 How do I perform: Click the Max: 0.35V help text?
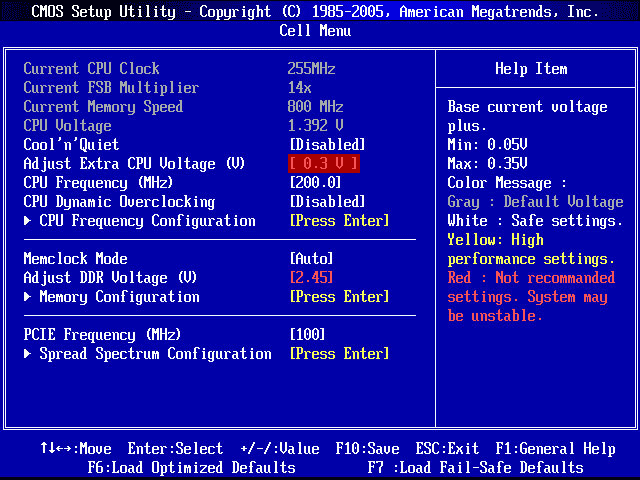pos(487,164)
